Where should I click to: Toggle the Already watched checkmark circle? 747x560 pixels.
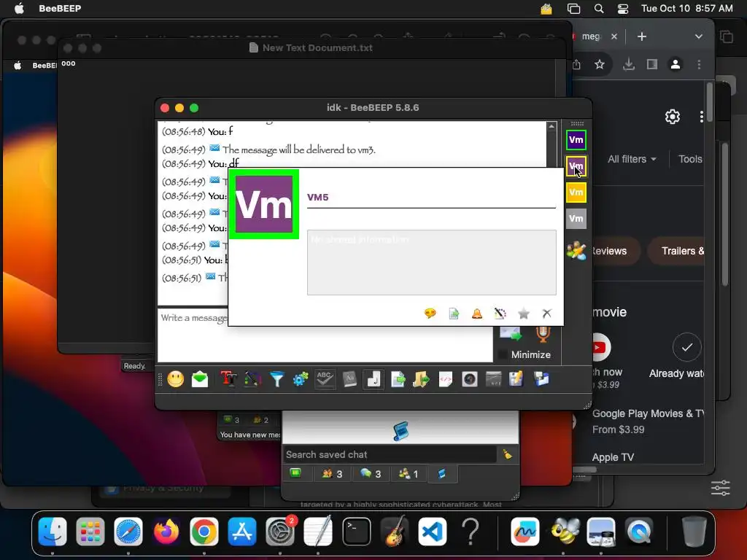[x=686, y=347]
